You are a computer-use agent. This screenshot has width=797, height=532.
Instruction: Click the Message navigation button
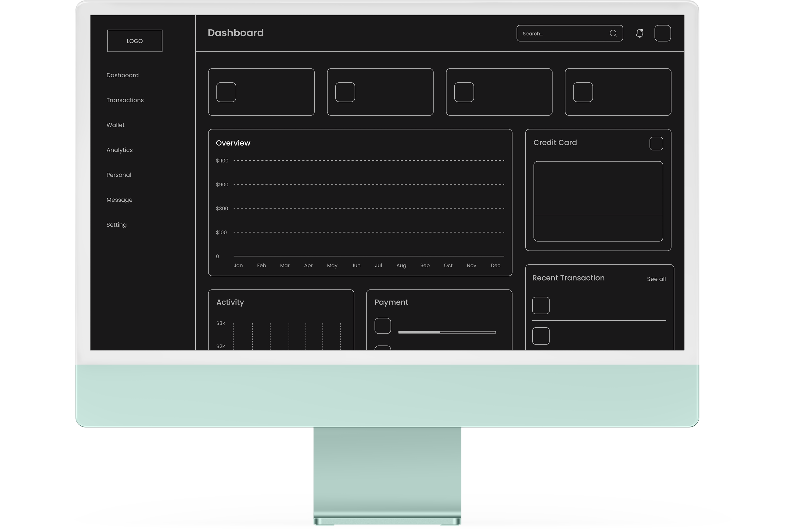(119, 200)
